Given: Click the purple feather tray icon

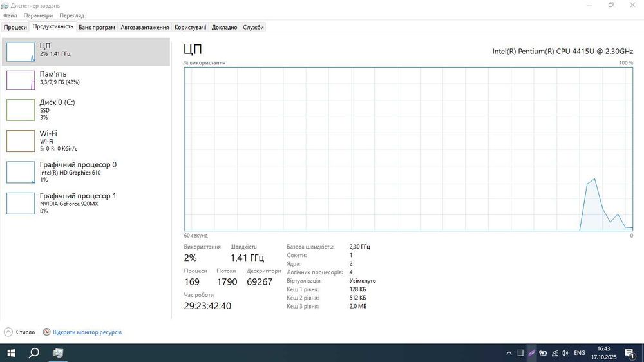Looking at the screenshot, I should tap(531, 353).
